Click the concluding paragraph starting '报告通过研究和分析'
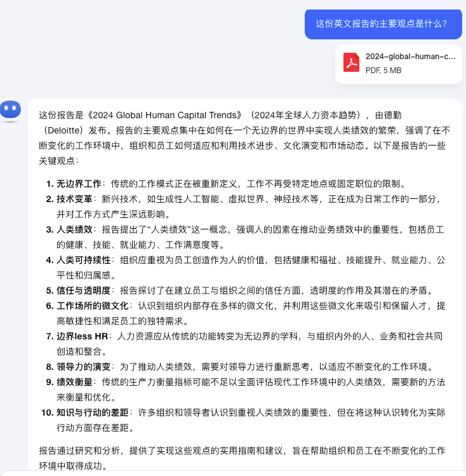 (242, 458)
